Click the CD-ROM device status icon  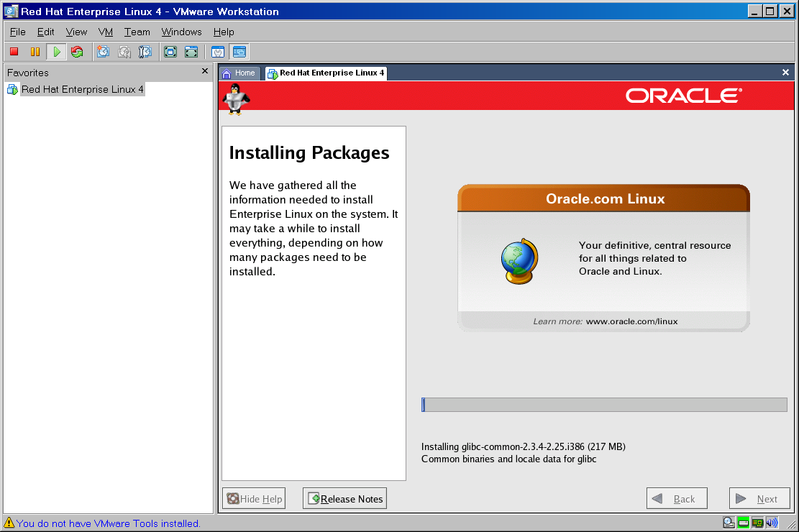[729, 523]
